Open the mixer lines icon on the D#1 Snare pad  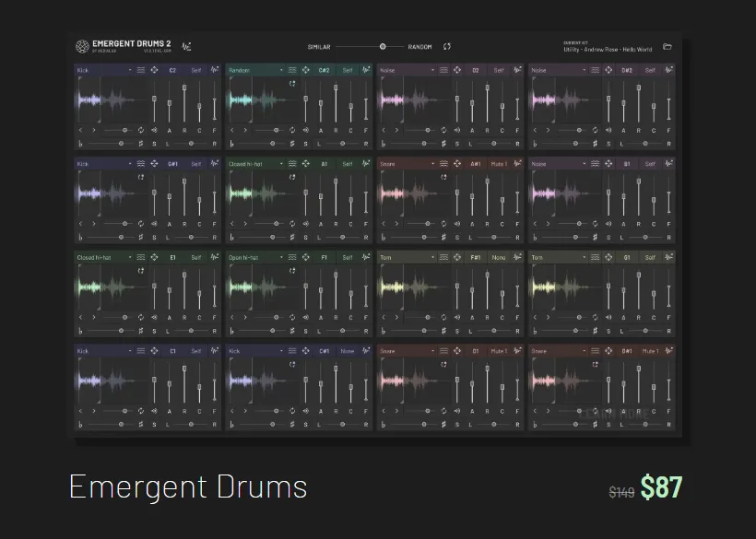[595, 351]
